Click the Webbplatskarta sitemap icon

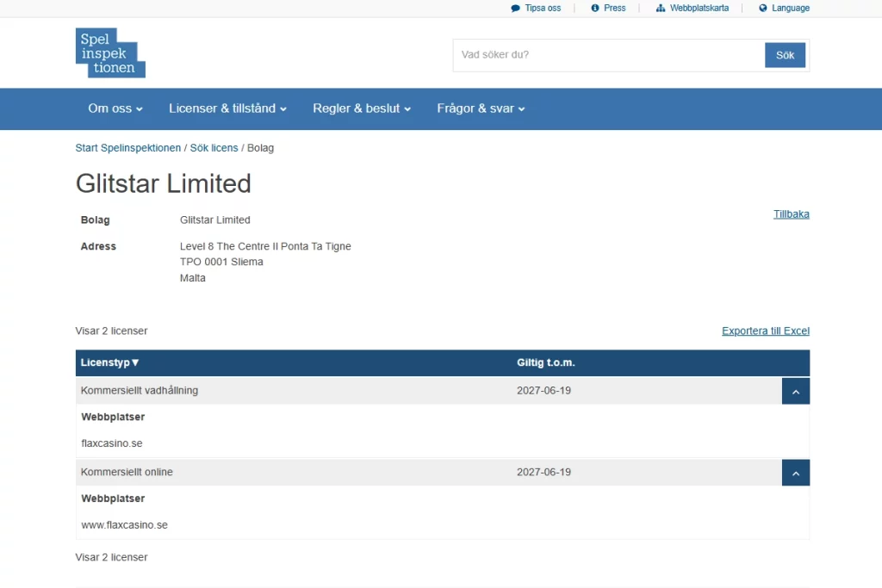pyautogui.click(x=661, y=8)
